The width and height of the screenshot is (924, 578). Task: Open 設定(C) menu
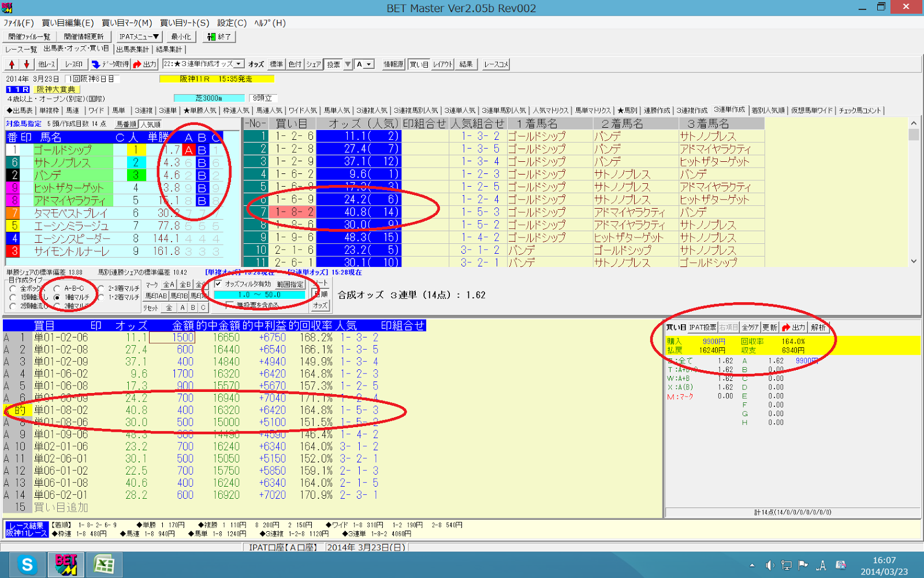point(232,23)
